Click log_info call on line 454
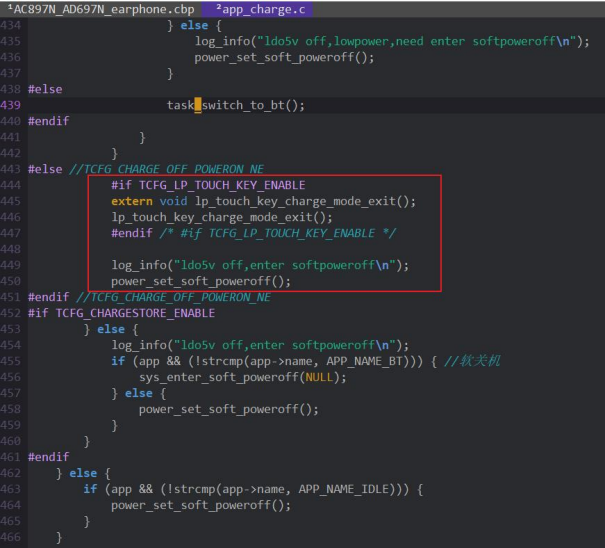This screenshot has width=605, height=548. 260,345
